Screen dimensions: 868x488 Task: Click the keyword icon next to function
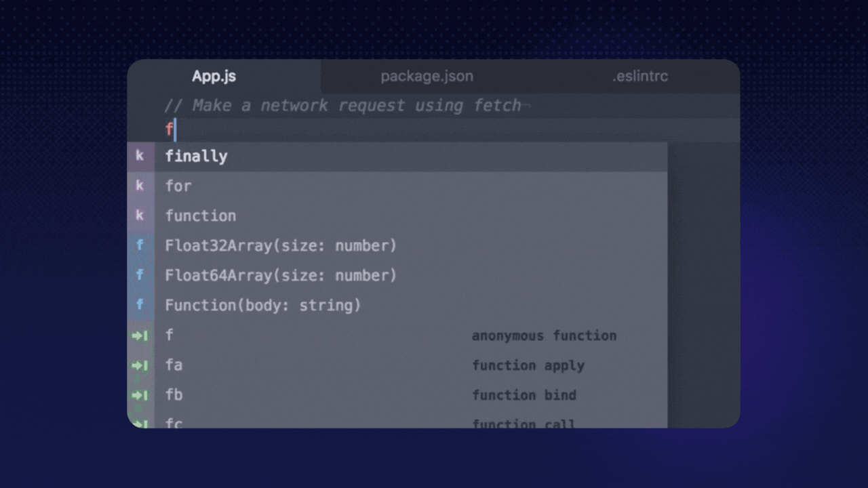pos(140,216)
